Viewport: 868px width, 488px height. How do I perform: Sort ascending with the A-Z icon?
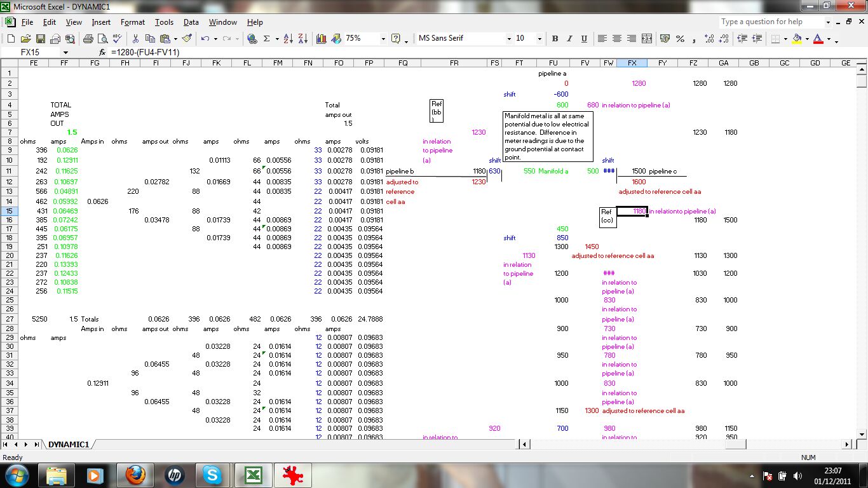[288, 39]
